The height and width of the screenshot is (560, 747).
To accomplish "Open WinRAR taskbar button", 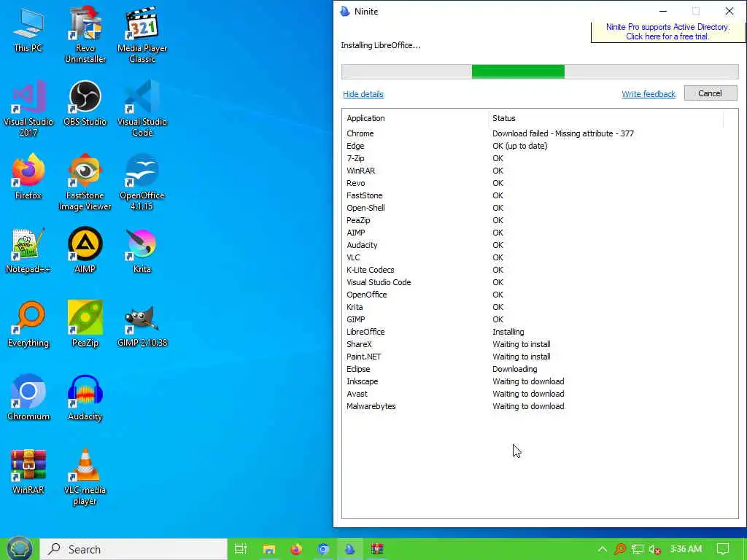I will pos(377,549).
